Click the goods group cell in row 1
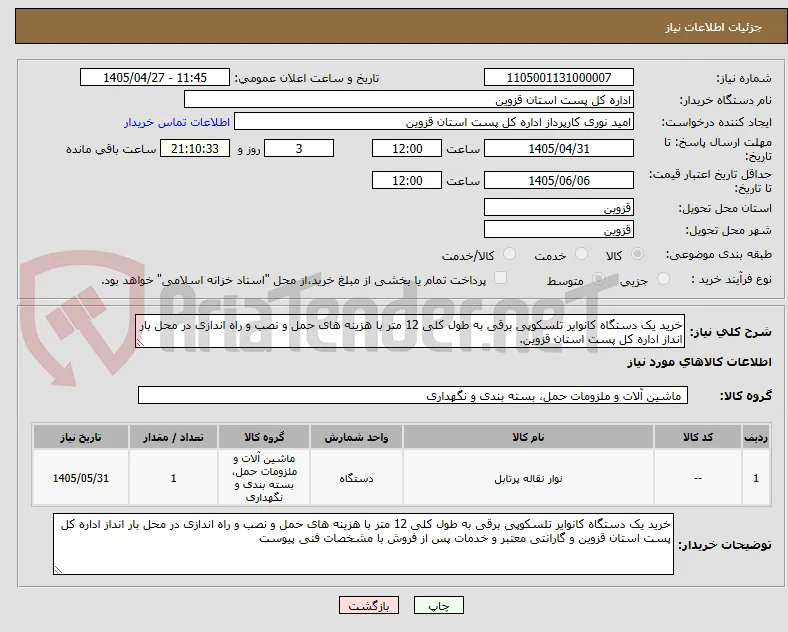Image resolution: width=788 pixels, height=632 pixels. click(264, 478)
